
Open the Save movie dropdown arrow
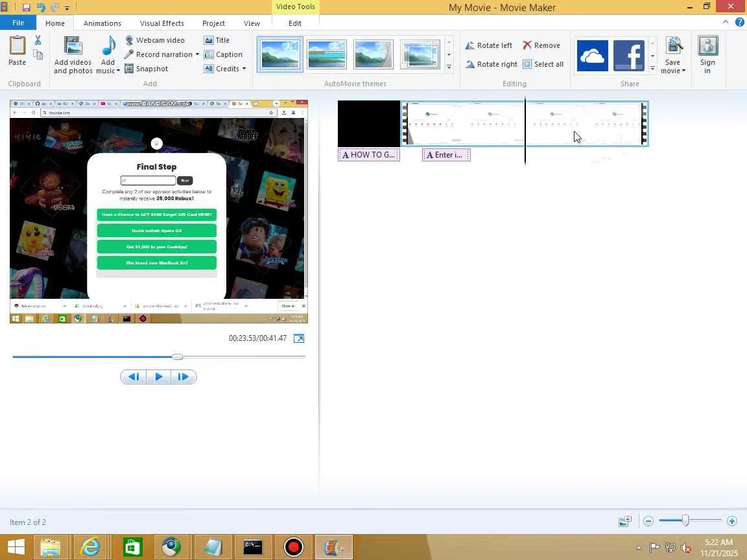tap(683, 71)
